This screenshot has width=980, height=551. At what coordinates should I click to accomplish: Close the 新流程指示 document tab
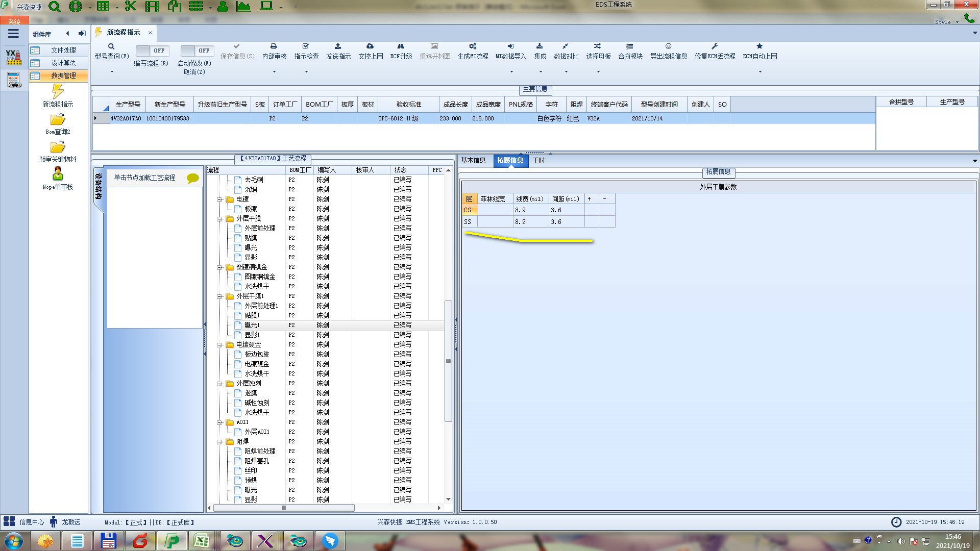pos(150,33)
